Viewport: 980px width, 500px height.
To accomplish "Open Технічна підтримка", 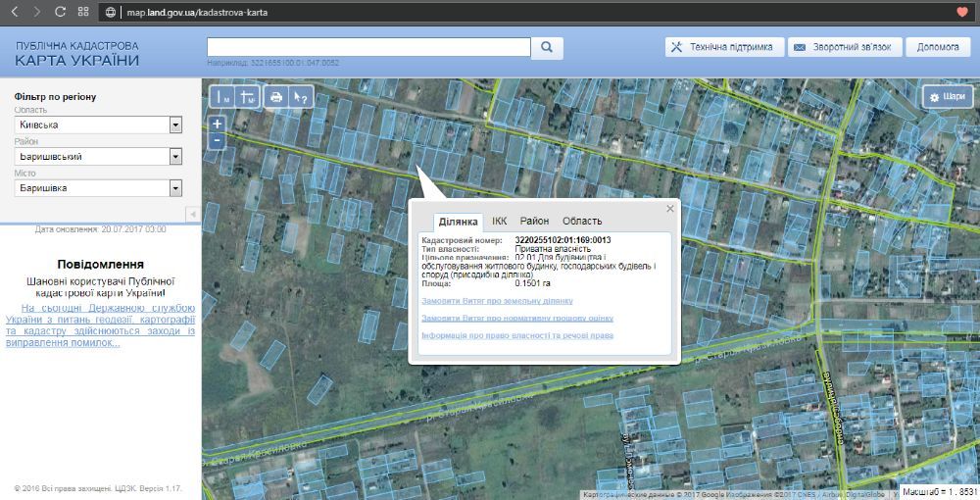I will [x=724, y=47].
